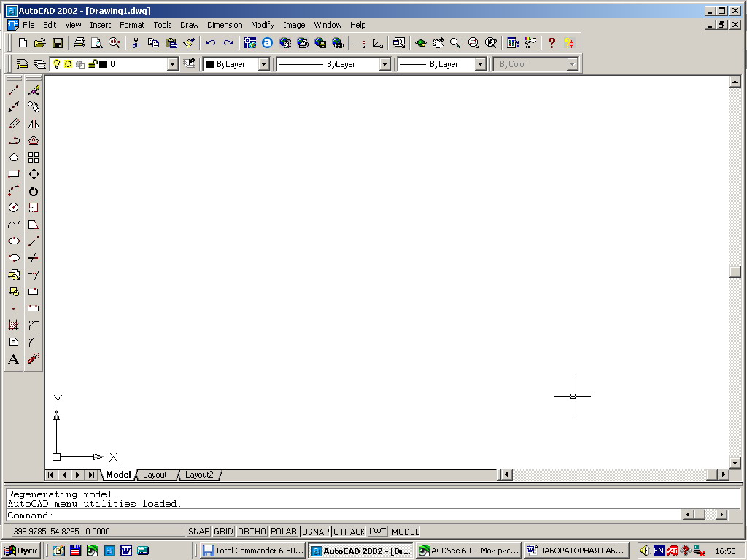Viewport: 747px width, 560px height.
Task: Click the Пуск Start button
Action: click(x=21, y=551)
